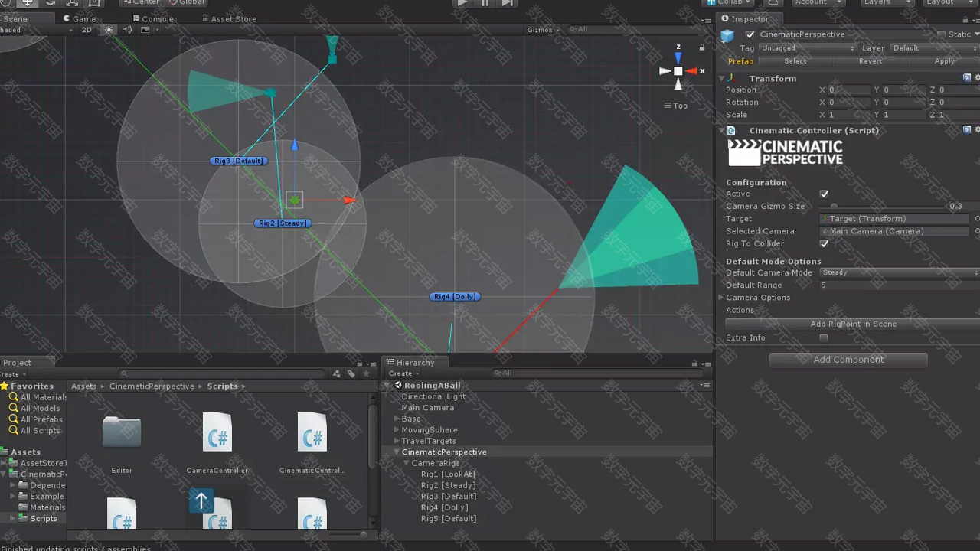Viewport: 980px width, 551px height.
Task: Click the Add Component button
Action: 848,360
